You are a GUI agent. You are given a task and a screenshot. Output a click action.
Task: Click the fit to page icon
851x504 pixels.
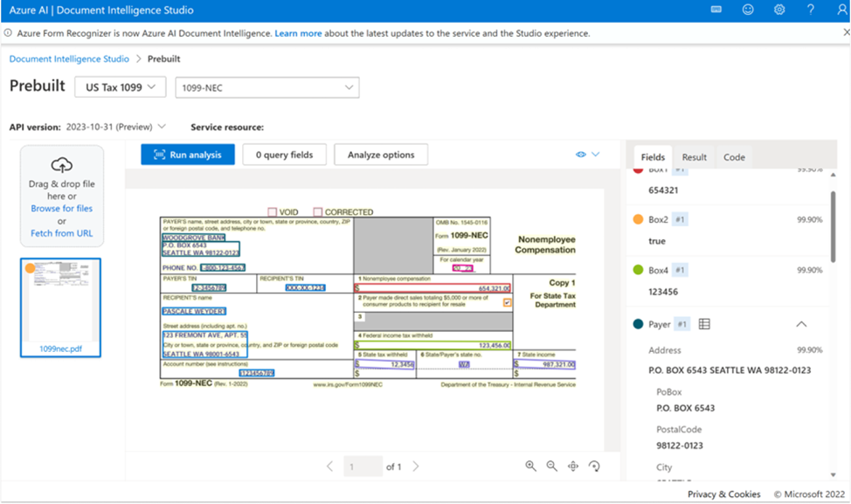click(x=573, y=466)
